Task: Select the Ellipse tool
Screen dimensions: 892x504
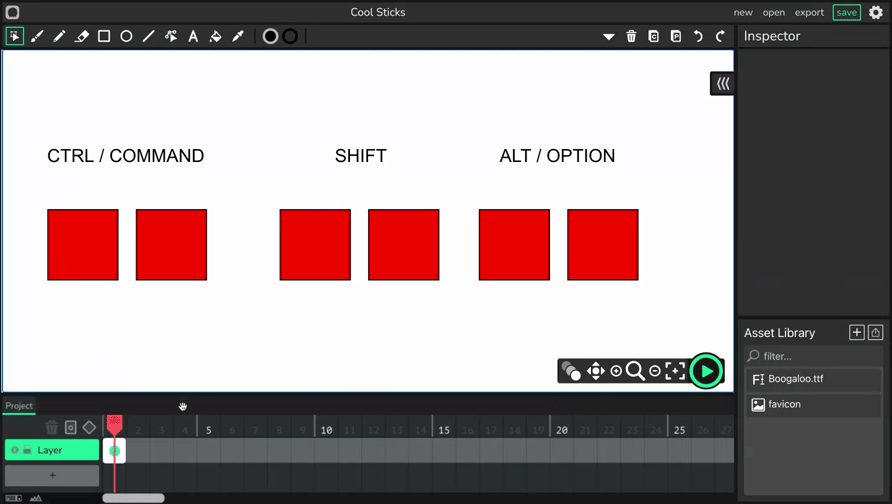Action: [x=126, y=36]
